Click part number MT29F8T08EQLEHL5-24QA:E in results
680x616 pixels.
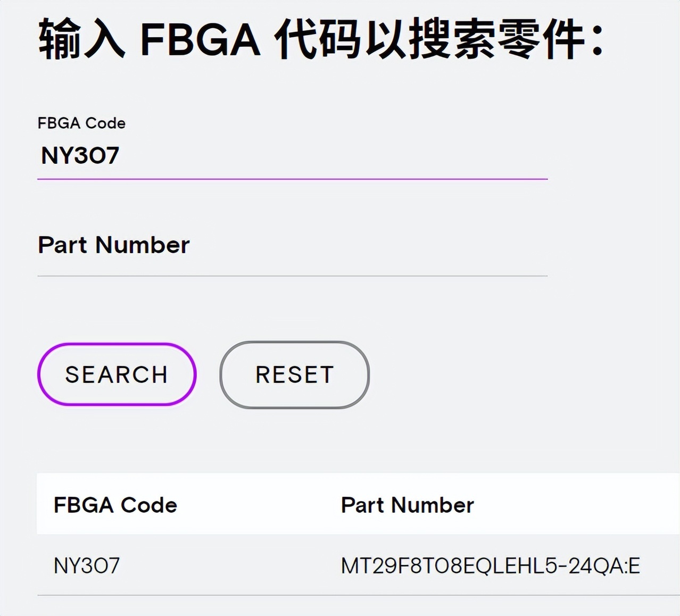(x=490, y=565)
